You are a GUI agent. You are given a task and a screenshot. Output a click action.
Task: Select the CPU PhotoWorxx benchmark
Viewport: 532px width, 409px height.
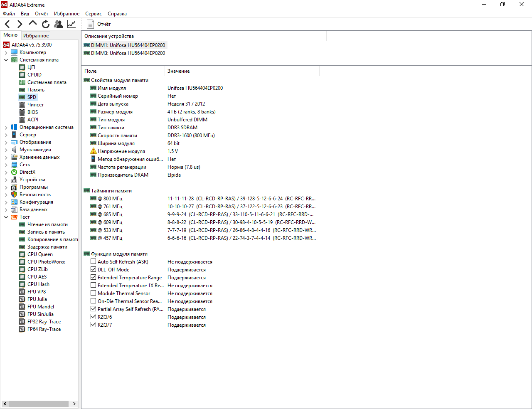pos(46,262)
